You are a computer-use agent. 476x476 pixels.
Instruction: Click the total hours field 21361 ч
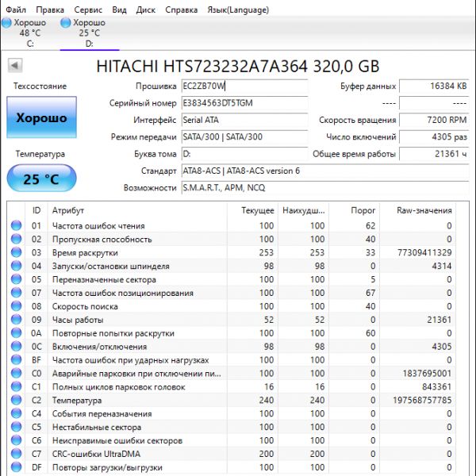pyautogui.click(x=434, y=154)
